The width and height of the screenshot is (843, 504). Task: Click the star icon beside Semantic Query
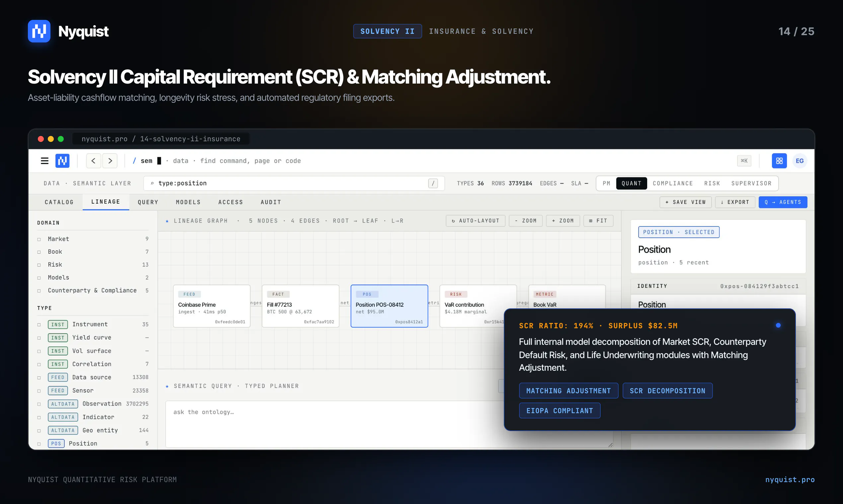[167, 386]
